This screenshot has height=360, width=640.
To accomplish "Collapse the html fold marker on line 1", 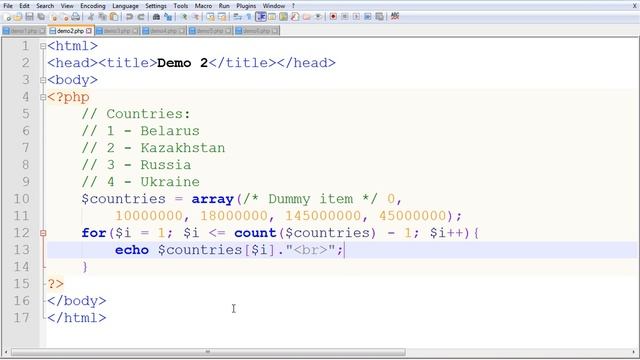I will tap(43, 46).
